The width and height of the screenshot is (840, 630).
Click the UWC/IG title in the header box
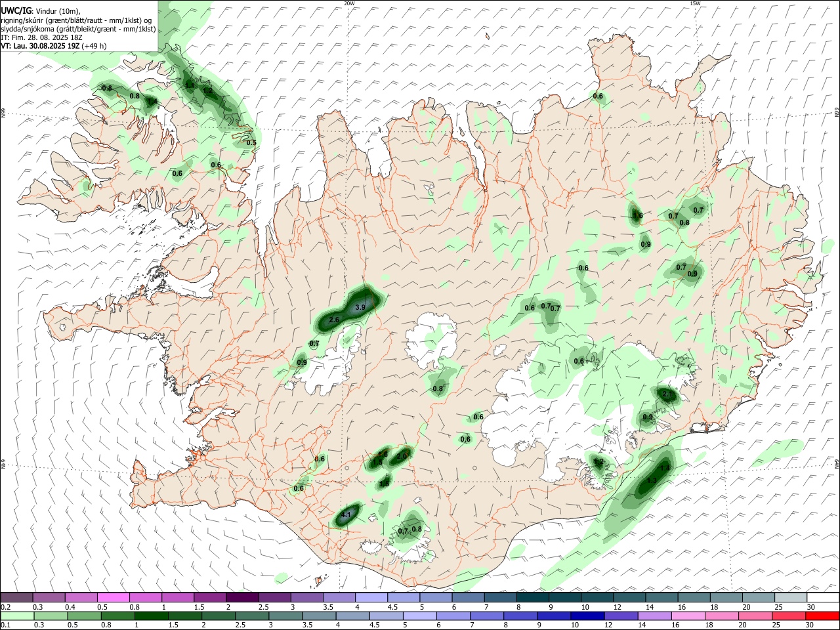[16, 11]
